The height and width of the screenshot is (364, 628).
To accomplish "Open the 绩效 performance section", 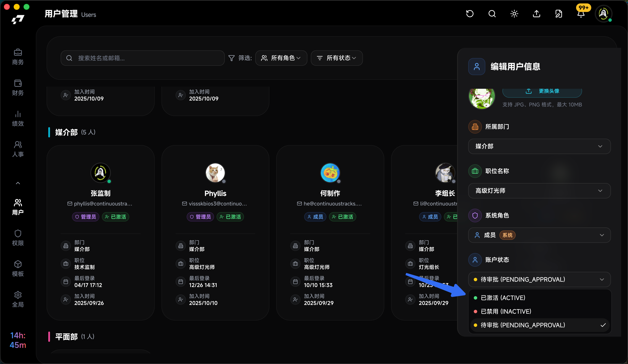I will [18, 118].
